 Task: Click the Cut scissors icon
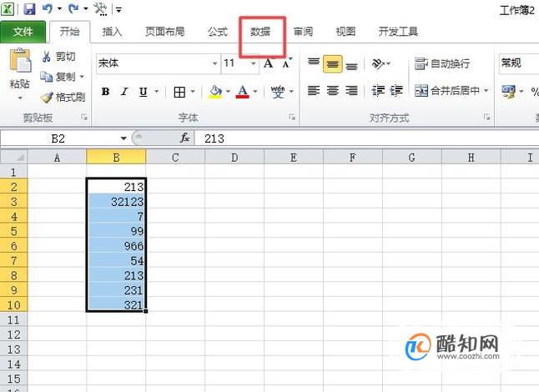47,57
